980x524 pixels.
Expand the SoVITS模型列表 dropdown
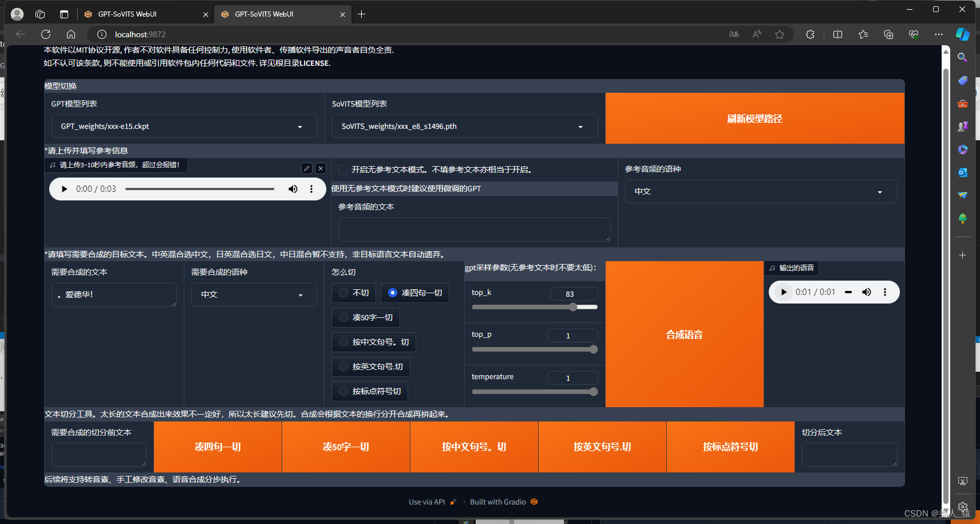click(465, 127)
